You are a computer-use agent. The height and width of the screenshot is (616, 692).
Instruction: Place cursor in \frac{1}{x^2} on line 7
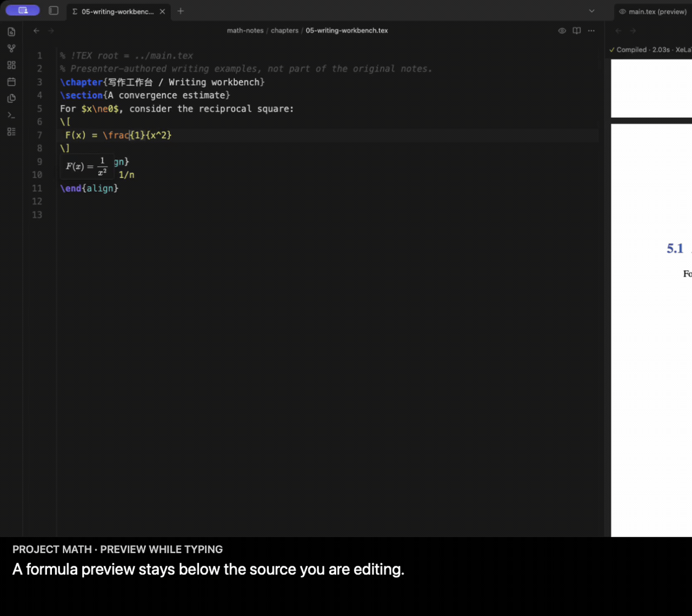(137, 135)
